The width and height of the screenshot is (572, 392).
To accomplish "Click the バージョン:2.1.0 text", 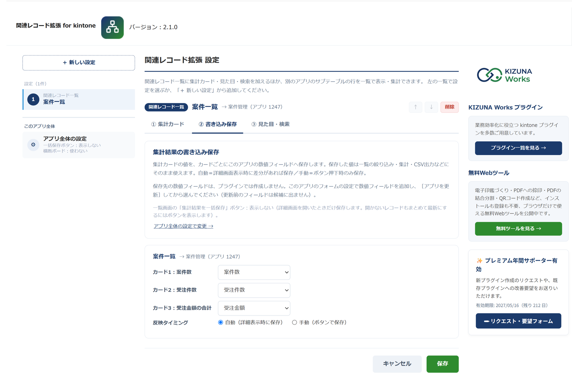I will pyautogui.click(x=153, y=27).
